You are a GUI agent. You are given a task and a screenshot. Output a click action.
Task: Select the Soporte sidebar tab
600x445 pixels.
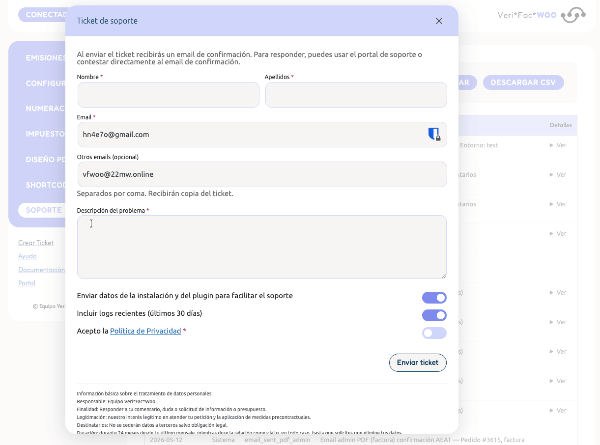42,210
